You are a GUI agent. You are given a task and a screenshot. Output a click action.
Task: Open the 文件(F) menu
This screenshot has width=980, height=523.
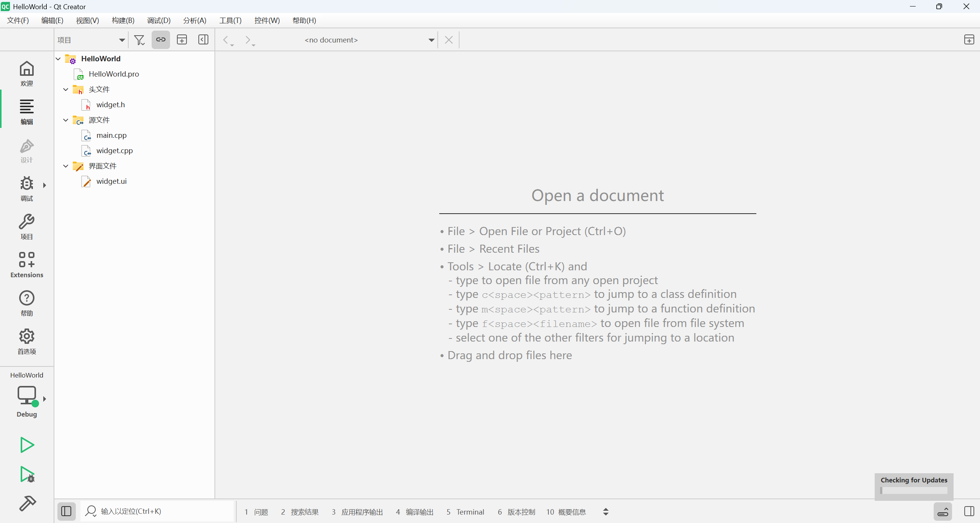pyautogui.click(x=18, y=20)
